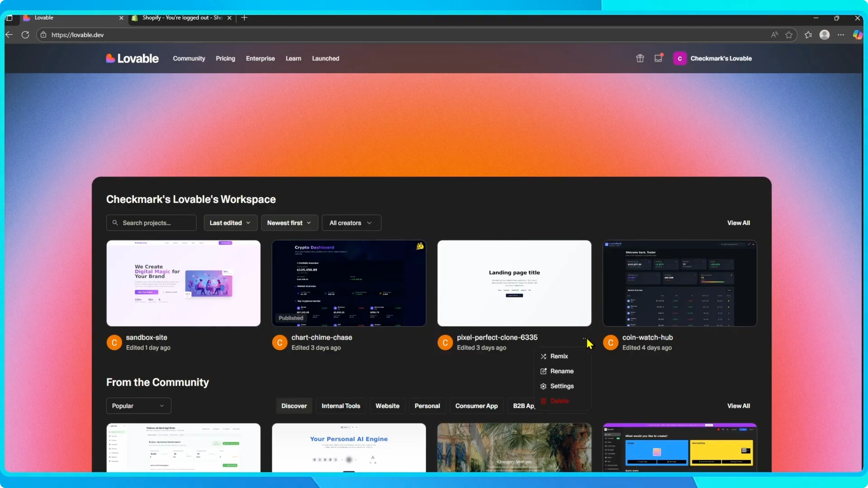
Task: Open Your Personal AI Engine community thumbnail
Action: 349,448
